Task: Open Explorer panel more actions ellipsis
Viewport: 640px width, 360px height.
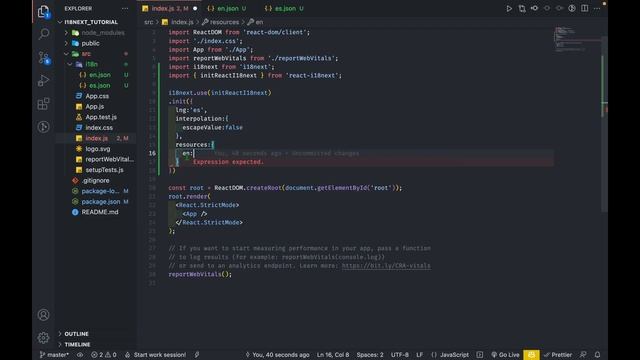Action: (125, 8)
